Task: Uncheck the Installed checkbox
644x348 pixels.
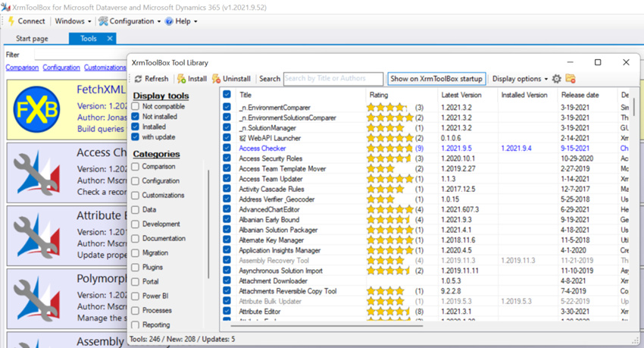Action: [x=135, y=127]
